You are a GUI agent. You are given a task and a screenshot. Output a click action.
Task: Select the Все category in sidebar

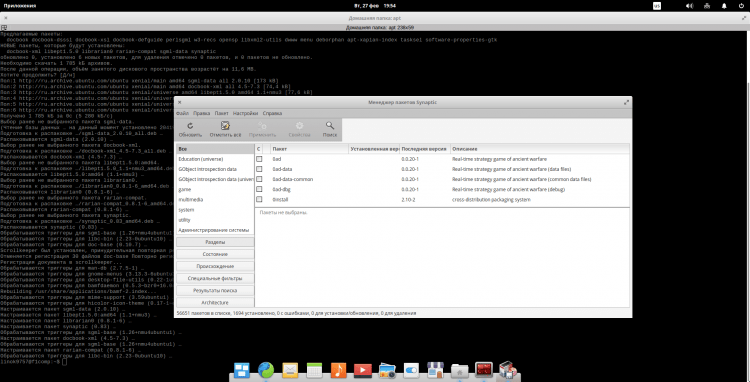point(215,149)
